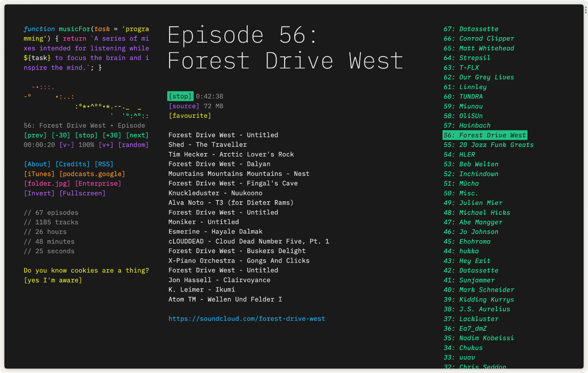Screen dimensions: 588x373
Task: Click the 'Atom TM - Wellen Und Felder I' track
Action: coord(225,299)
